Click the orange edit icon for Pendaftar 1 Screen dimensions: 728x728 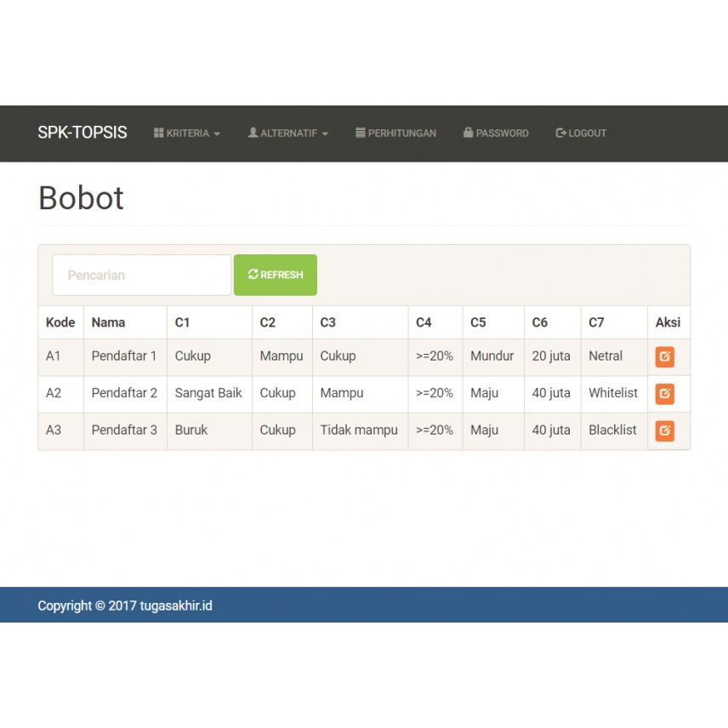pos(666,356)
